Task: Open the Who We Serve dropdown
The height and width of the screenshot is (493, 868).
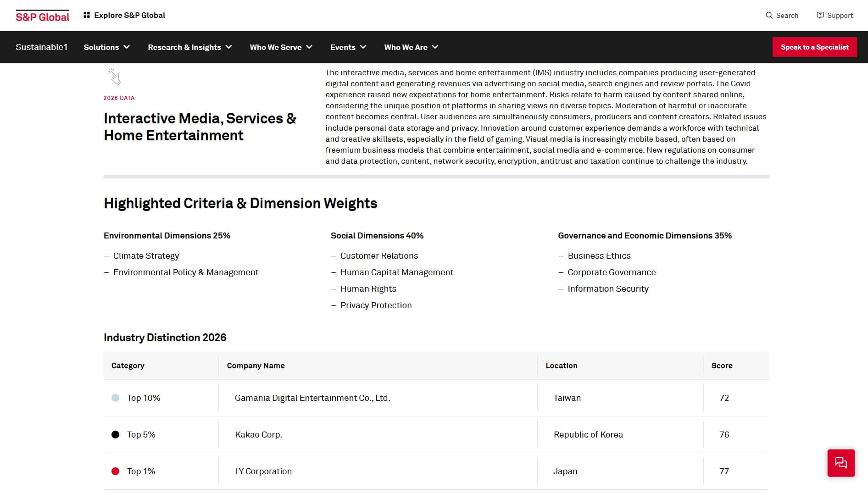Action: pyautogui.click(x=281, y=47)
